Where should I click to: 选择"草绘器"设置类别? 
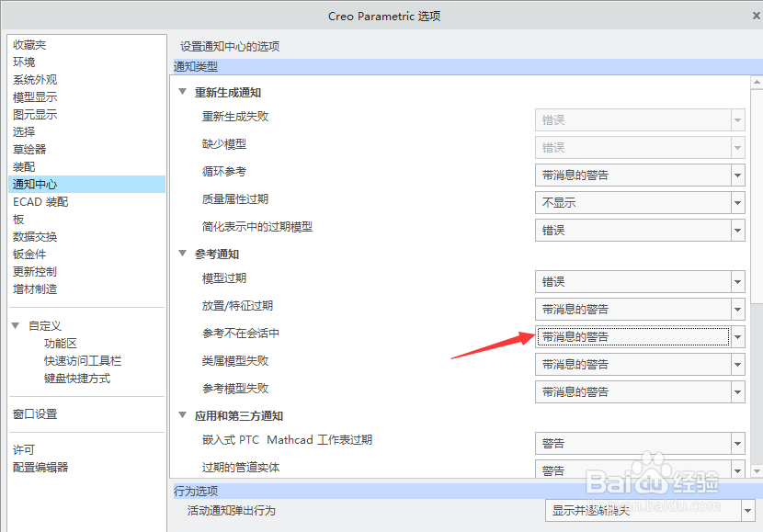(x=30, y=148)
